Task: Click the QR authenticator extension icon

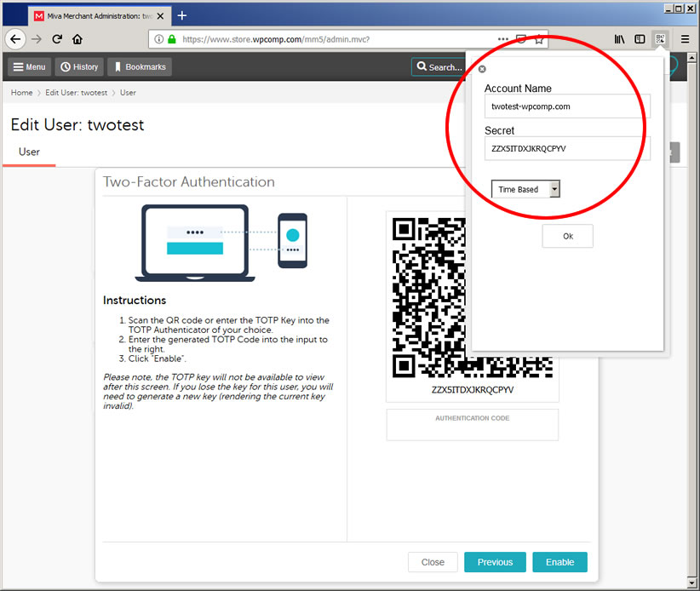Action: tap(660, 39)
